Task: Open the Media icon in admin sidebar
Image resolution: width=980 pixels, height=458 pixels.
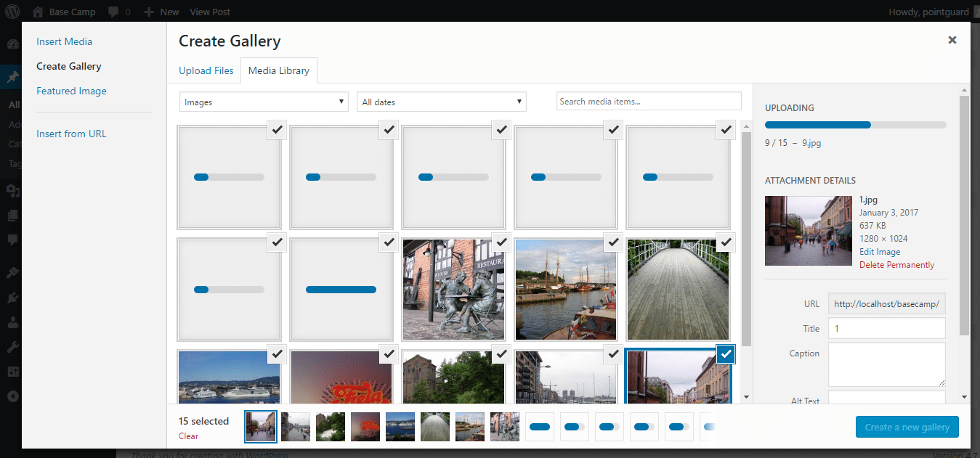Action: [x=12, y=191]
